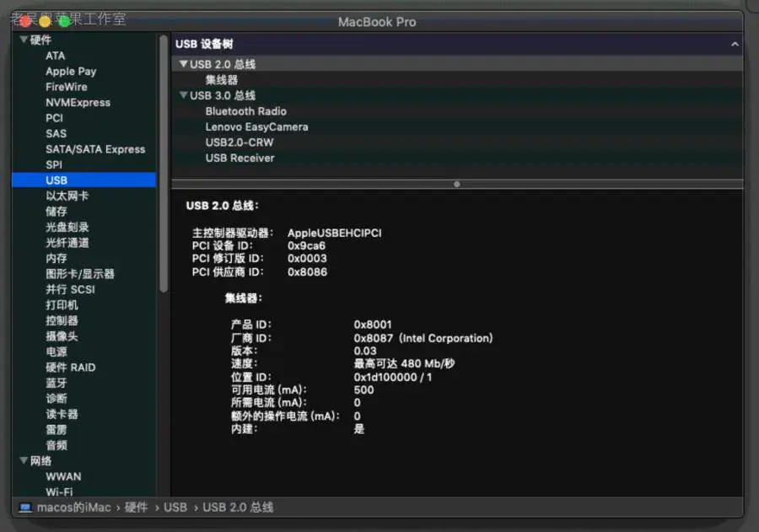Screen dimensions: 759x532
Task: Click the 最高可达 480 Mb/秒 speed value
Action: (x=404, y=363)
